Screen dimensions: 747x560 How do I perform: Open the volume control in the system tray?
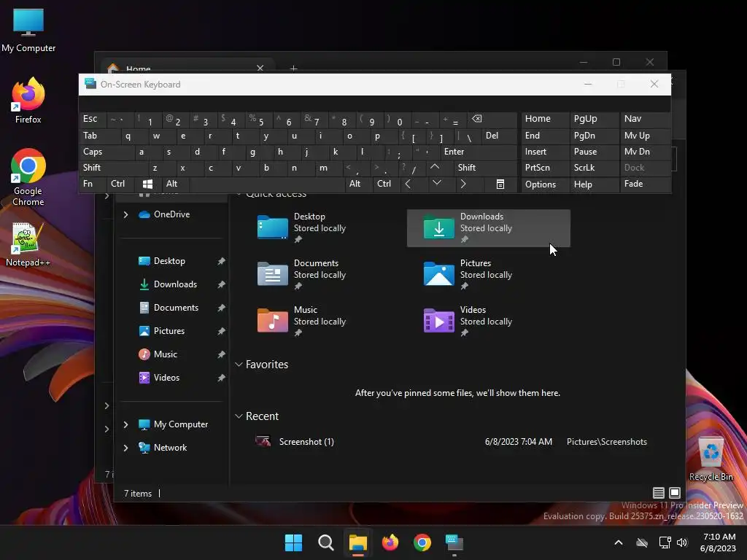coord(682,542)
